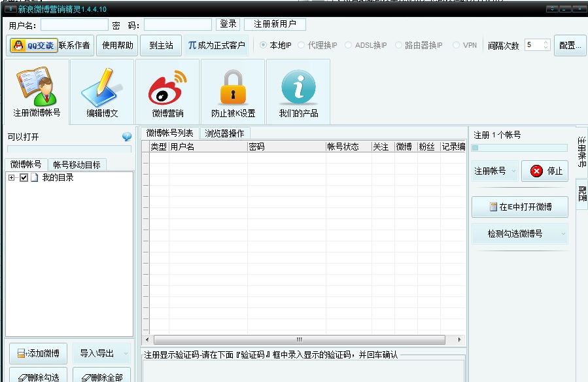Uncheck the 我的目录 checkbox
This screenshot has width=588, height=382.
pyautogui.click(x=24, y=177)
